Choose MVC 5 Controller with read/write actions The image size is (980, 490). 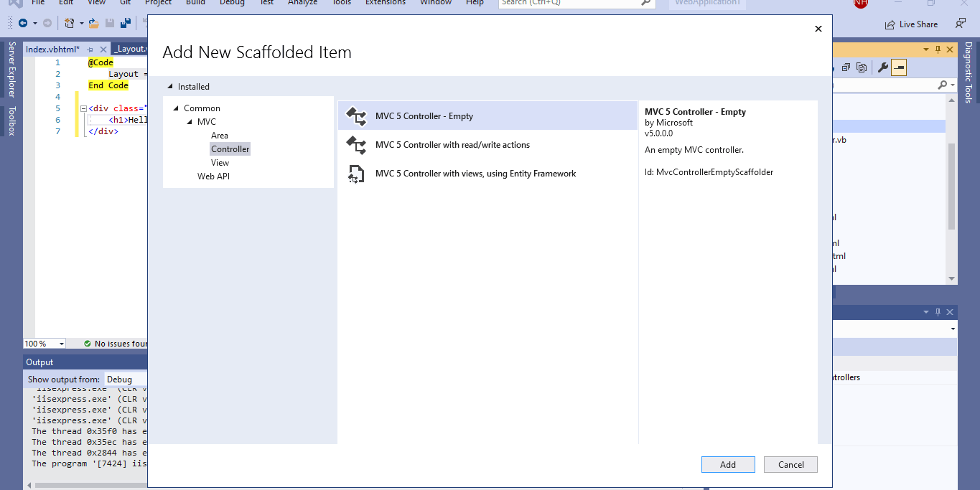(x=452, y=145)
